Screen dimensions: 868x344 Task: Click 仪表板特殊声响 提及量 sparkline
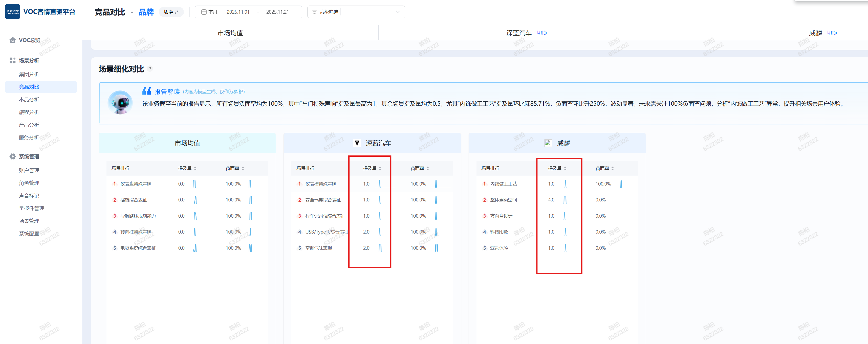(382, 184)
